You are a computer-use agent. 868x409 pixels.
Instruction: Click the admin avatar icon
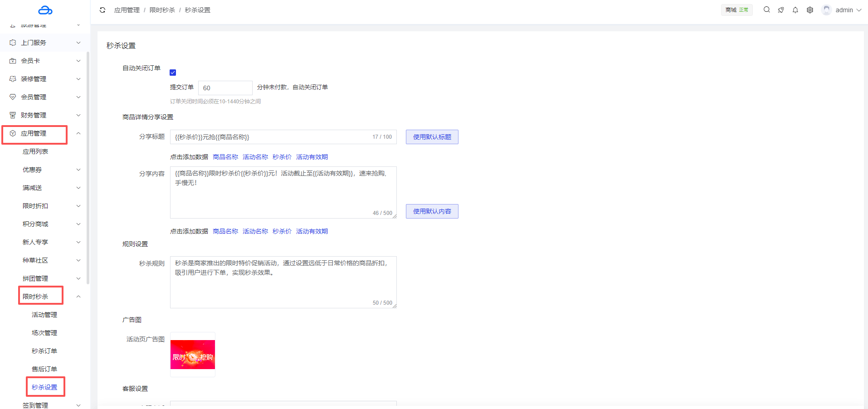(x=826, y=10)
